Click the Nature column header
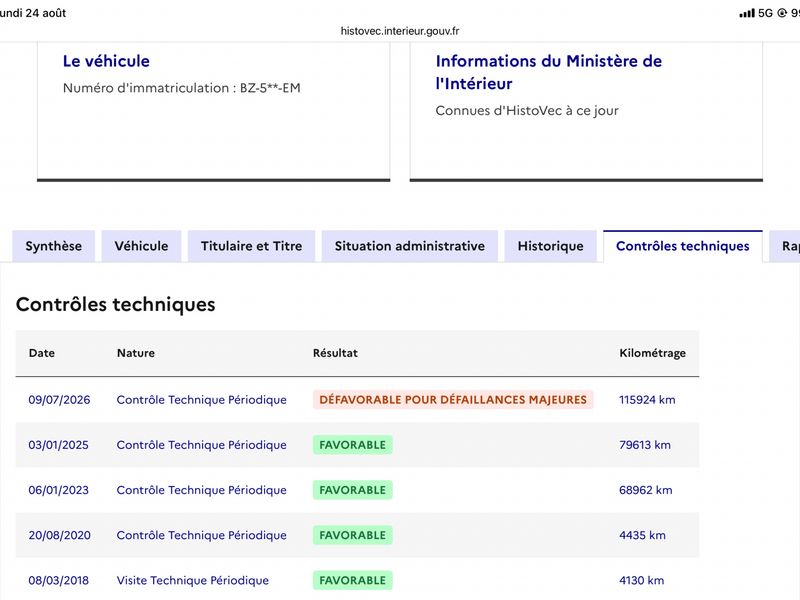Image resolution: width=800 pixels, height=600 pixels. 136,353
